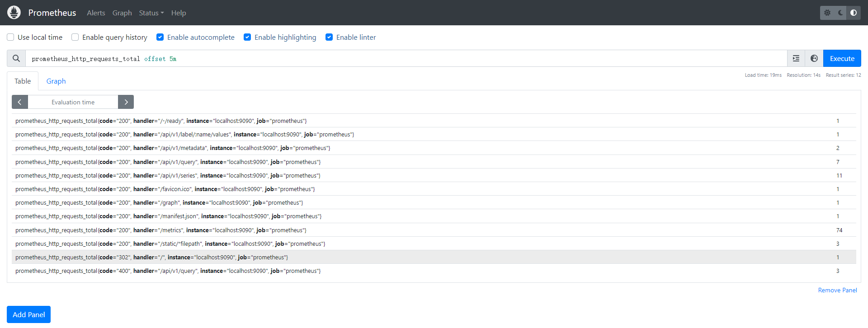Click the value 74 in results
The width and height of the screenshot is (868, 328).
(839, 230)
